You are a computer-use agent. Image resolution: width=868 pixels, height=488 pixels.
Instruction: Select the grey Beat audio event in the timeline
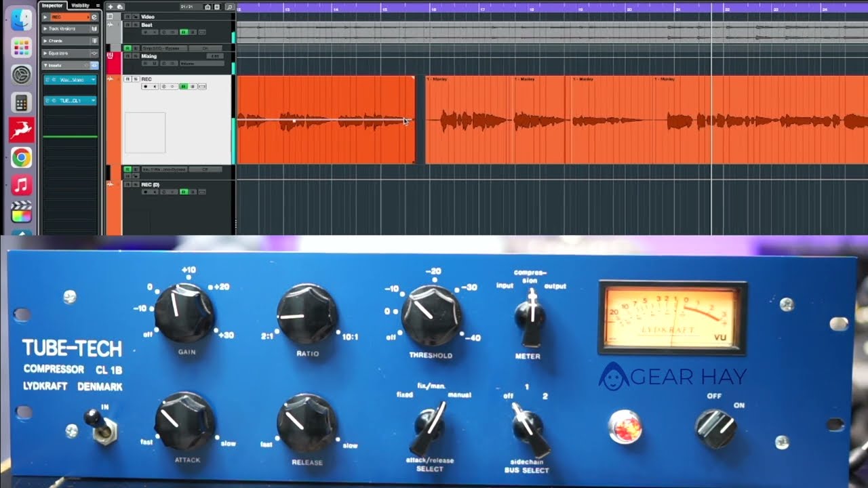point(552,32)
